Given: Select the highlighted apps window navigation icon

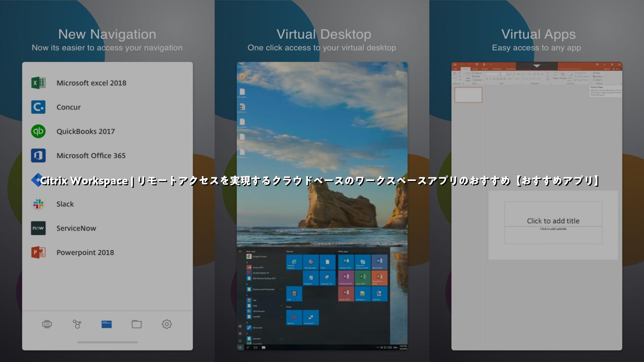Looking at the screenshot, I should (x=107, y=324).
